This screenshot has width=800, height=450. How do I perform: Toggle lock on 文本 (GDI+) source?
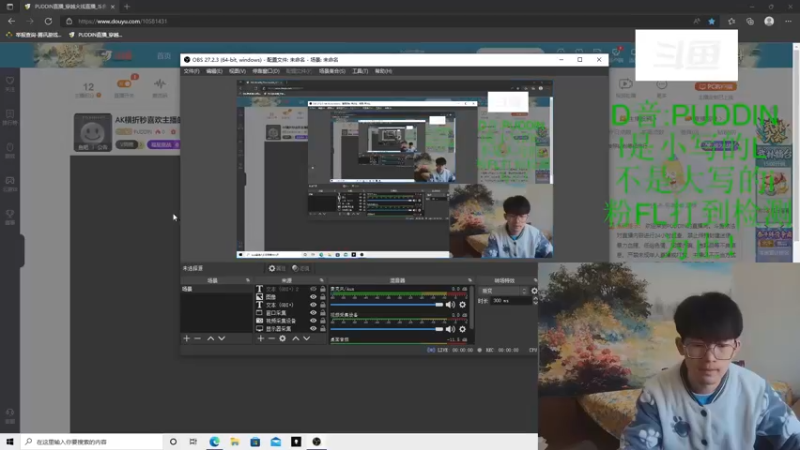click(x=322, y=305)
